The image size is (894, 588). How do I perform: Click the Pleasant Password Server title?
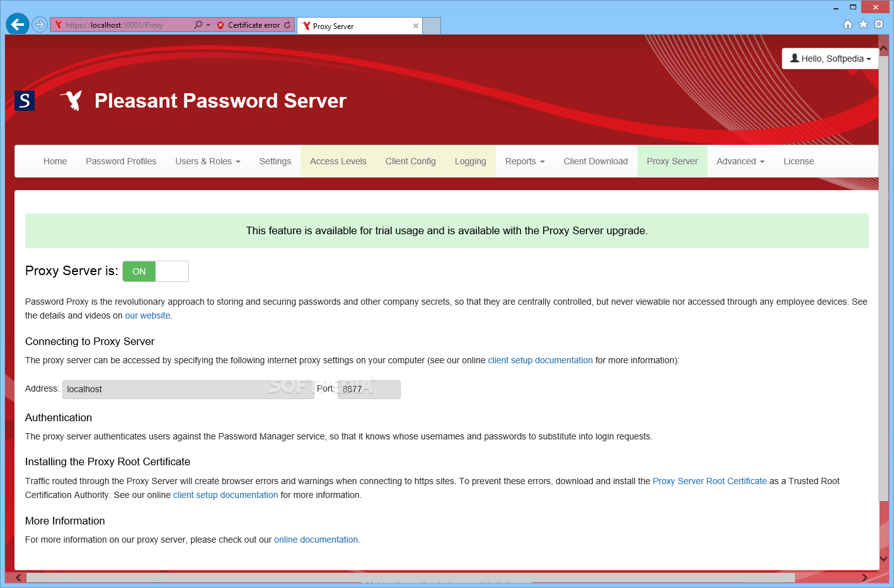tap(221, 101)
